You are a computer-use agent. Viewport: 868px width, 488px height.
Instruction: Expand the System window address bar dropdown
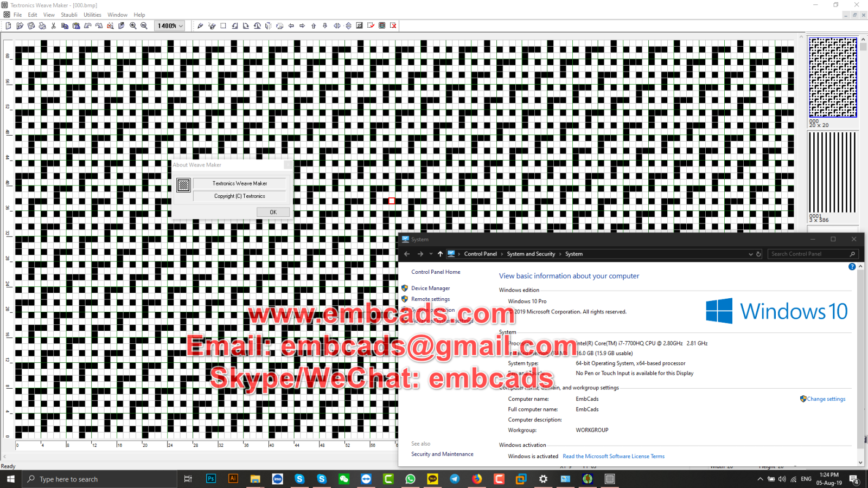[x=751, y=254]
